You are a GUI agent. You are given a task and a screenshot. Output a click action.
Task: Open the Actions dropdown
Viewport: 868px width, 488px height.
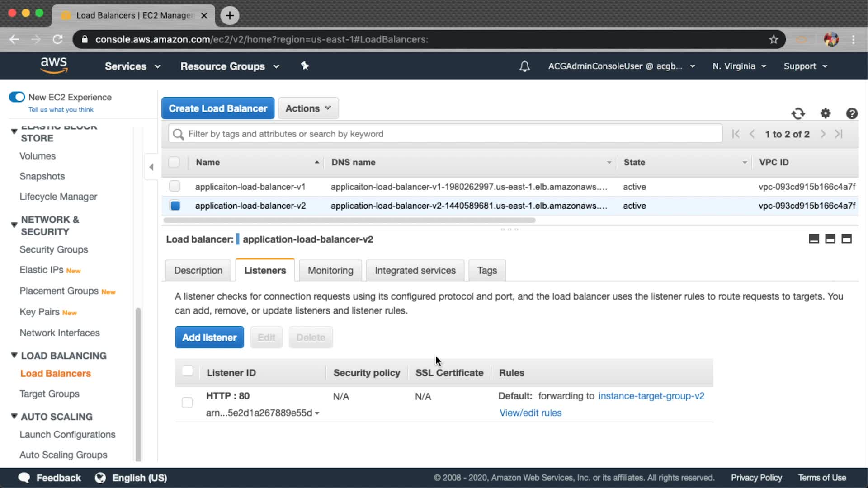(x=308, y=108)
